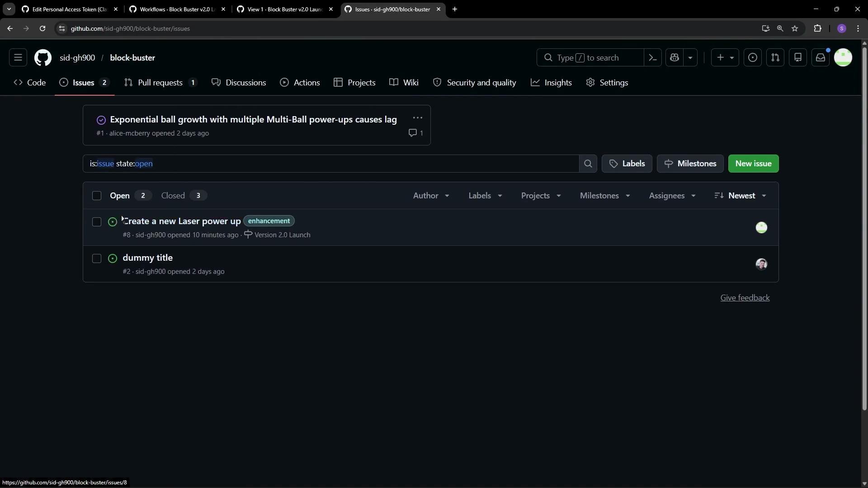The height and width of the screenshot is (488, 868).
Task: Select all issues checkbox
Action: tap(97, 196)
